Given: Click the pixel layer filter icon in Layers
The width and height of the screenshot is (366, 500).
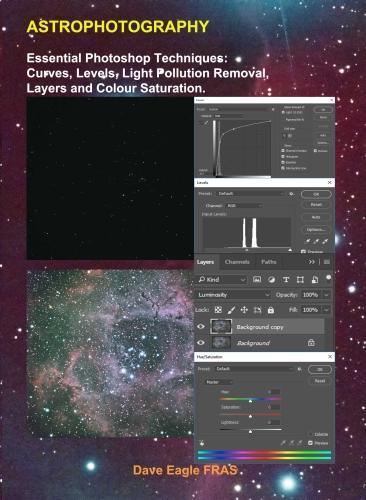Looking at the screenshot, I should pos(257,280).
